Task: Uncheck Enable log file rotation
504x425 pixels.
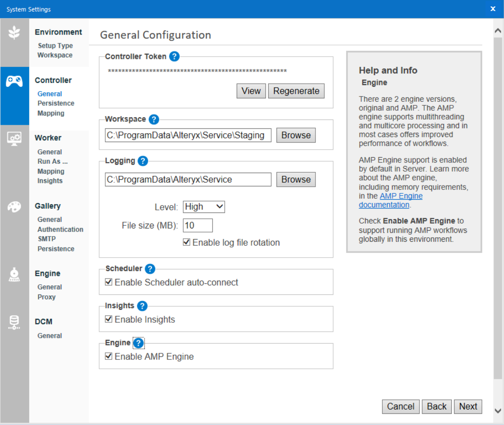Action: pos(186,242)
